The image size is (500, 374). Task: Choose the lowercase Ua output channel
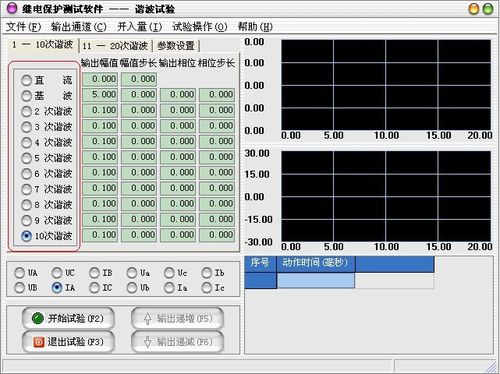pos(132,273)
